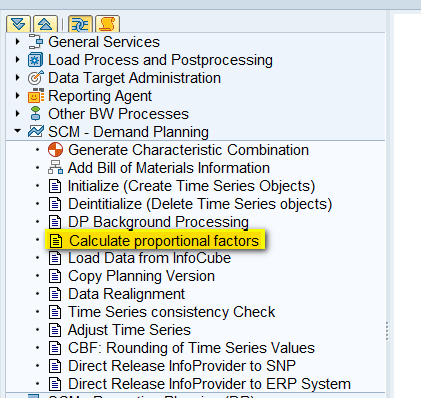Select Copy Planning Version process
This screenshot has width=421, height=398.
click(x=141, y=276)
